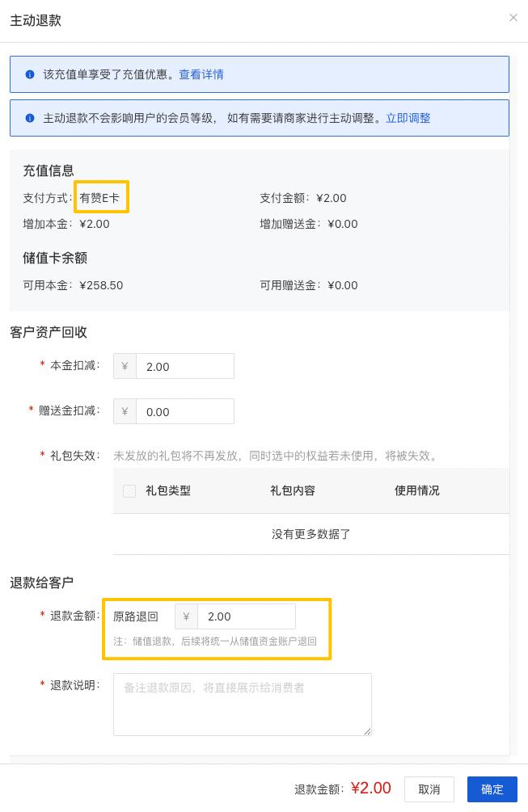
Task: Click the resize handle of 退款说明 box
Action: coord(367,731)
